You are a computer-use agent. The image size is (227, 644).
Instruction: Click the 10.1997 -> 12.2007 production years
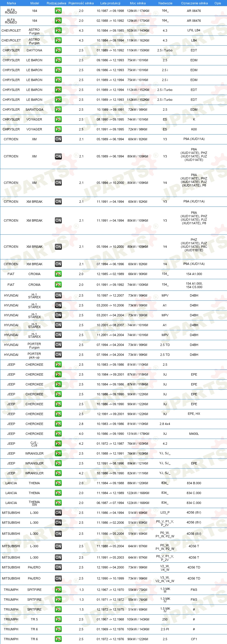click(110, 295)
